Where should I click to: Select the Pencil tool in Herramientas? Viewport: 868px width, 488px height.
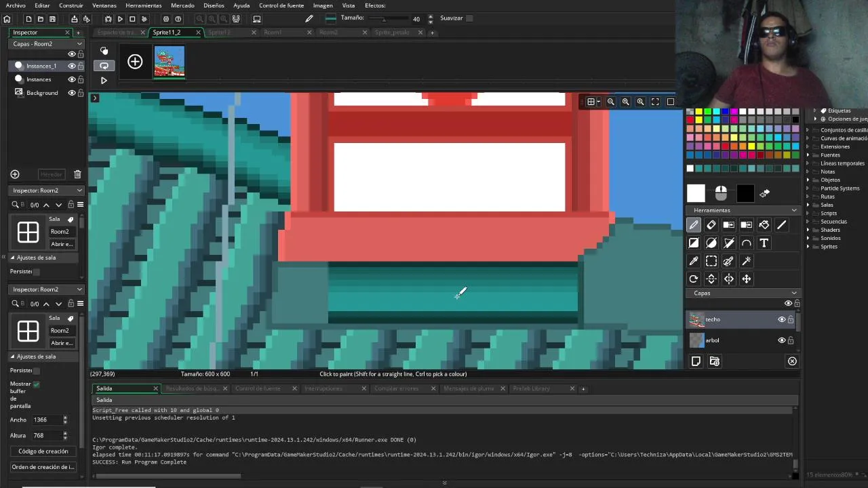(x=694, y=225)
